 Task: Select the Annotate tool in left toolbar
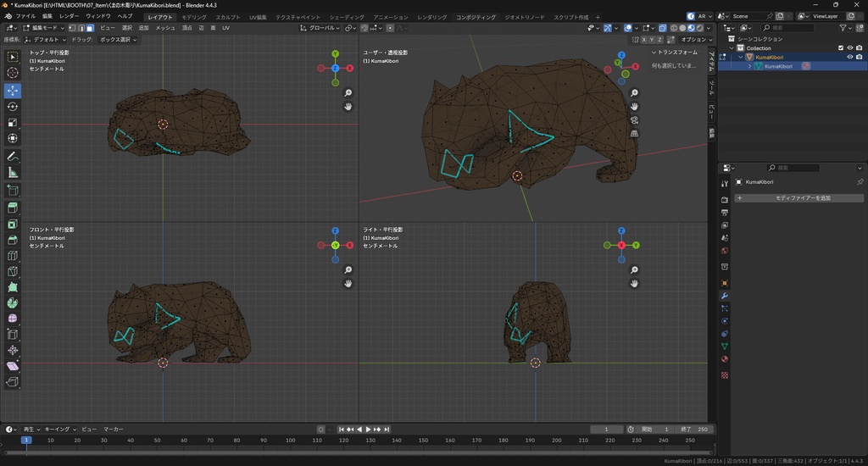tap(13, 156)
